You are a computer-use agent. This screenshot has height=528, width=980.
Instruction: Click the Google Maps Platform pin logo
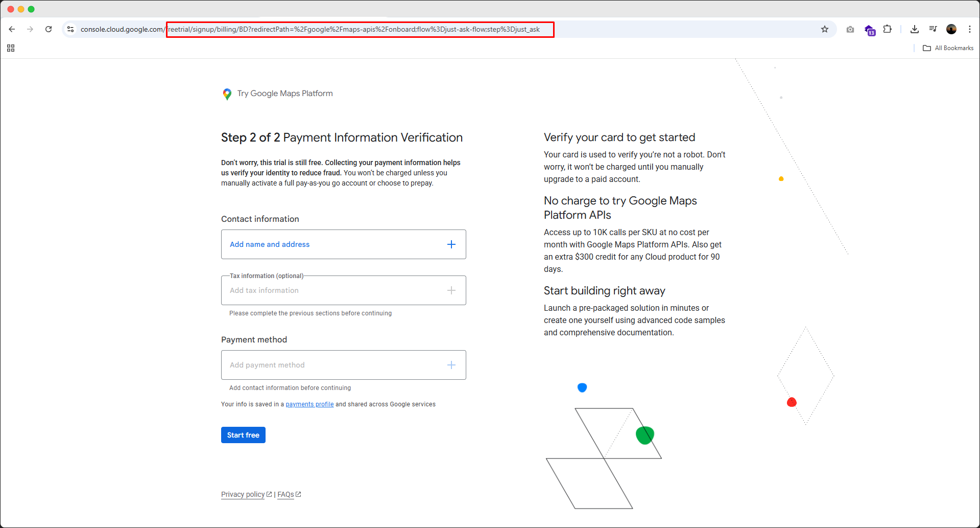coord(227,94)
